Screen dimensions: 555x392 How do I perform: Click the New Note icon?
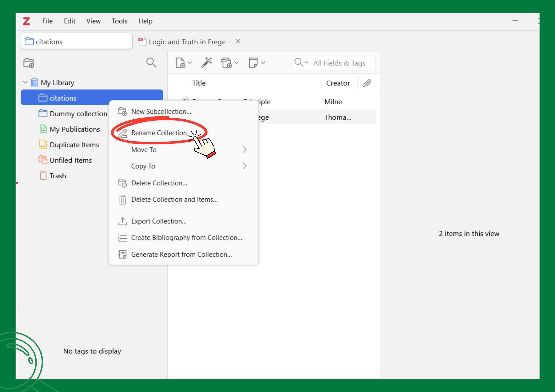click(x=253, y=63)
